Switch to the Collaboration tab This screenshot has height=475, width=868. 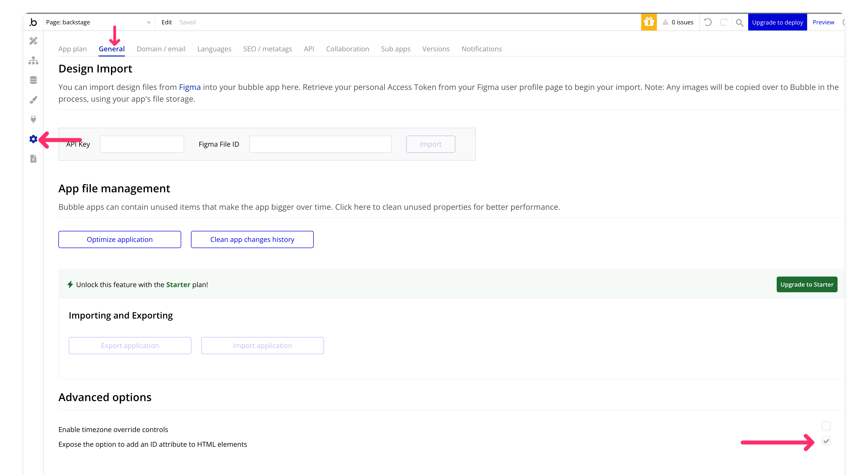tap(347, 49)
